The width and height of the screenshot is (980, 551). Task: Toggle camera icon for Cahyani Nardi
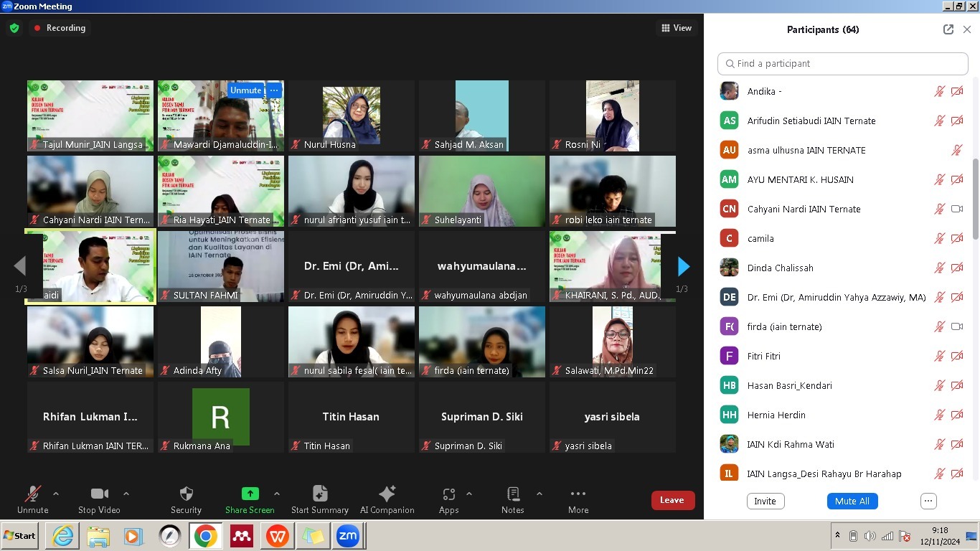pyautogui.click(x=956, y=209)
